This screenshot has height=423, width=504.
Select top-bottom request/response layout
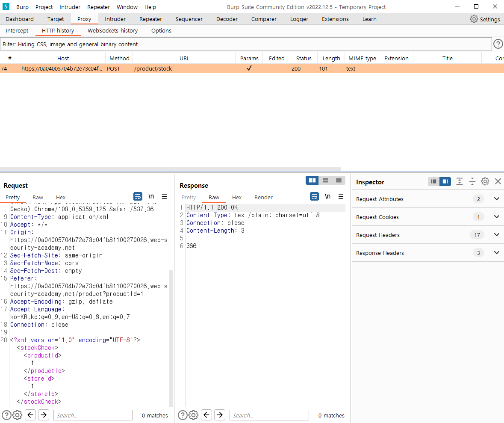(325, 180)
